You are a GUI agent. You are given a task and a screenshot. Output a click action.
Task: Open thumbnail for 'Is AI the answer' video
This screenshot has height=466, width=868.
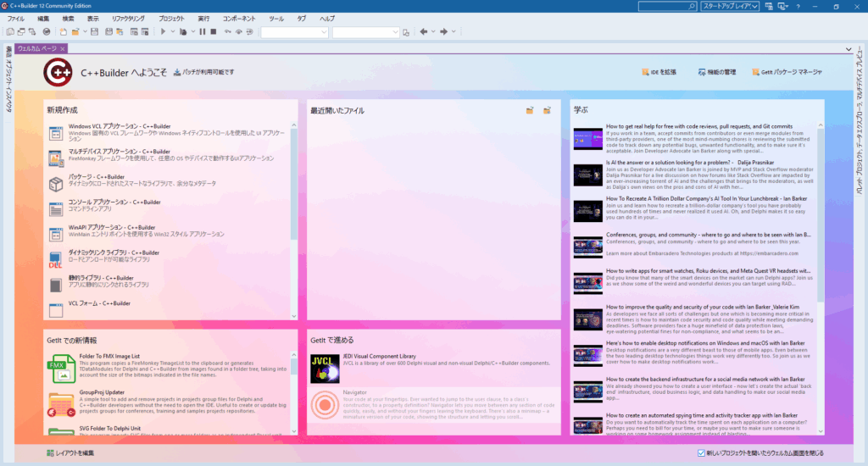pyautogui.click(x=588, y=175)
